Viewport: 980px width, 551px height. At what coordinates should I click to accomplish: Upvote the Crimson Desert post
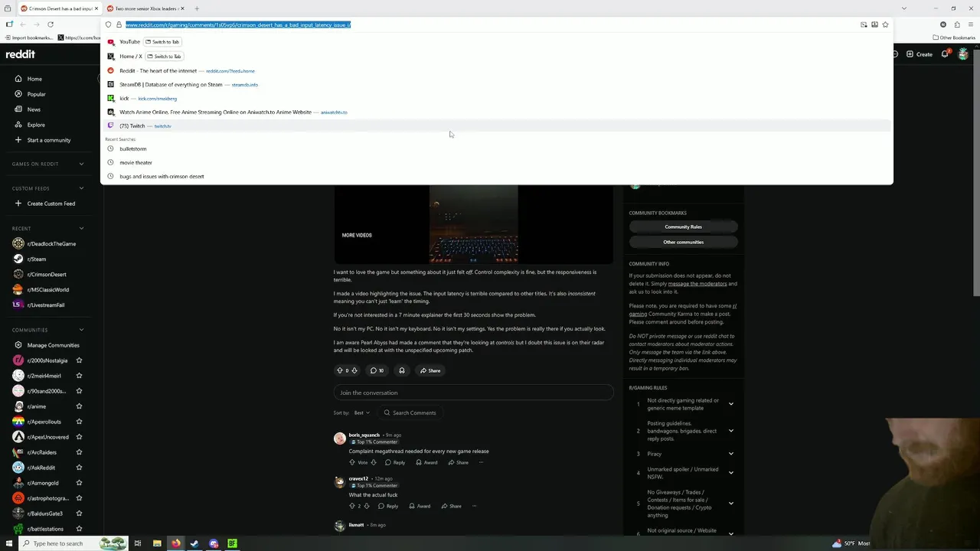tap(340, 370)
